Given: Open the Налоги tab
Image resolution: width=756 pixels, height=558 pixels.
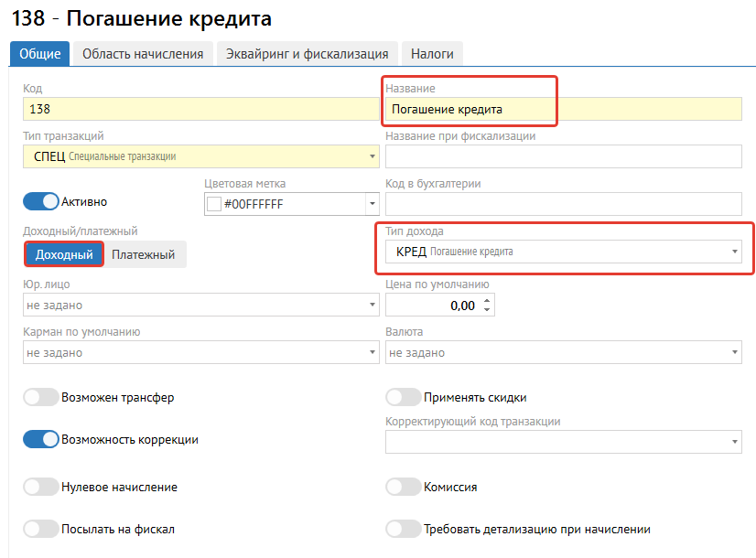Looking at the screenshot, I should [x=432, y=54].
